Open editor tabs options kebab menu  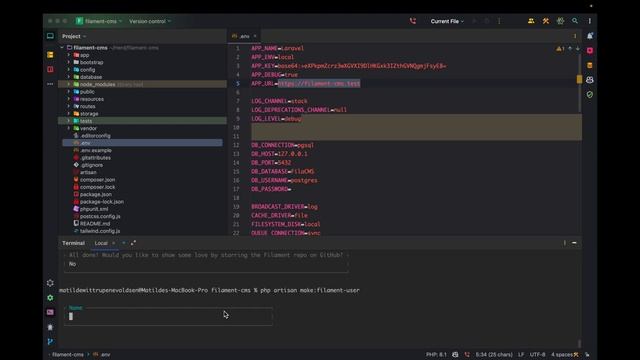click(x=575, y=36)
